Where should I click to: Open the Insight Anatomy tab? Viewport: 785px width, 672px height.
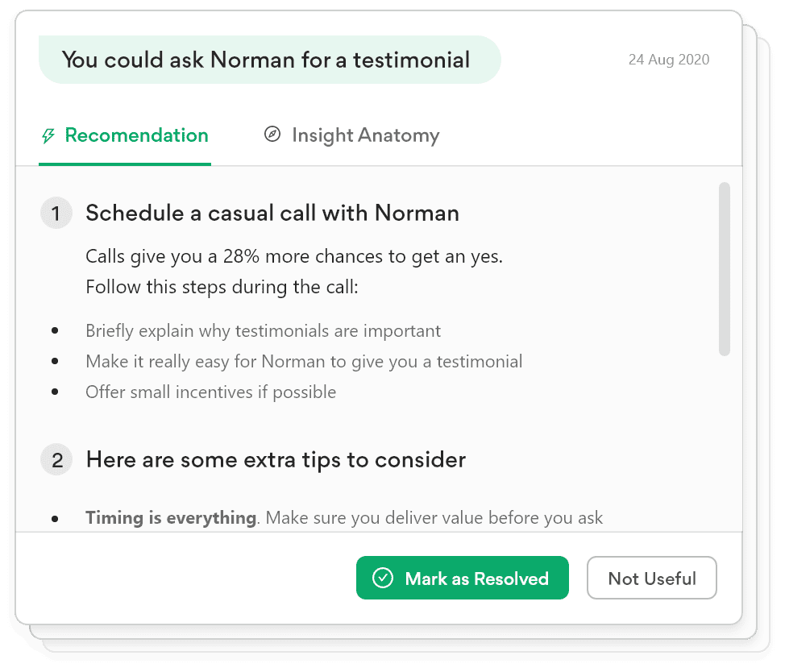(365, 135)
